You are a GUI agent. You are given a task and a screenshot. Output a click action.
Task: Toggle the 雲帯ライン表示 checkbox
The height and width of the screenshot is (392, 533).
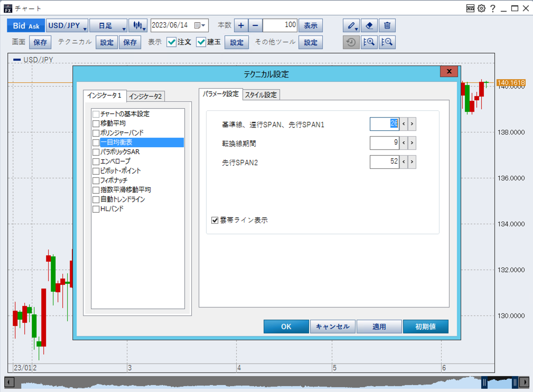click(215, 220)
